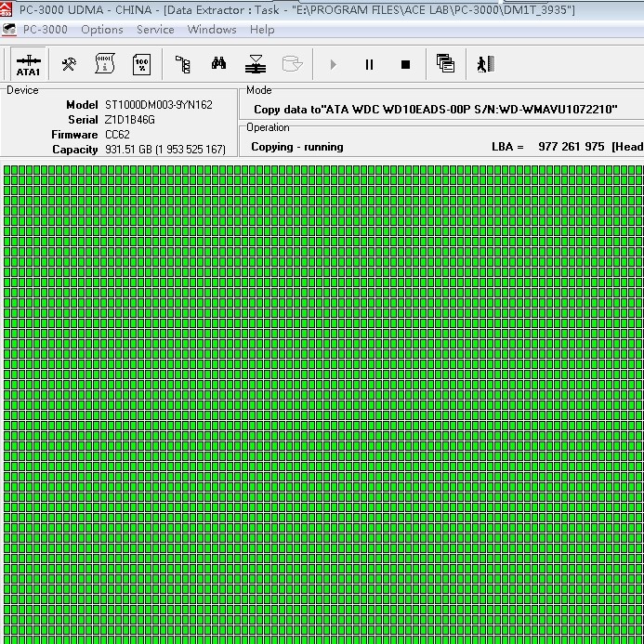
Task: Stop the running copy task
Action: pos(405,64)
